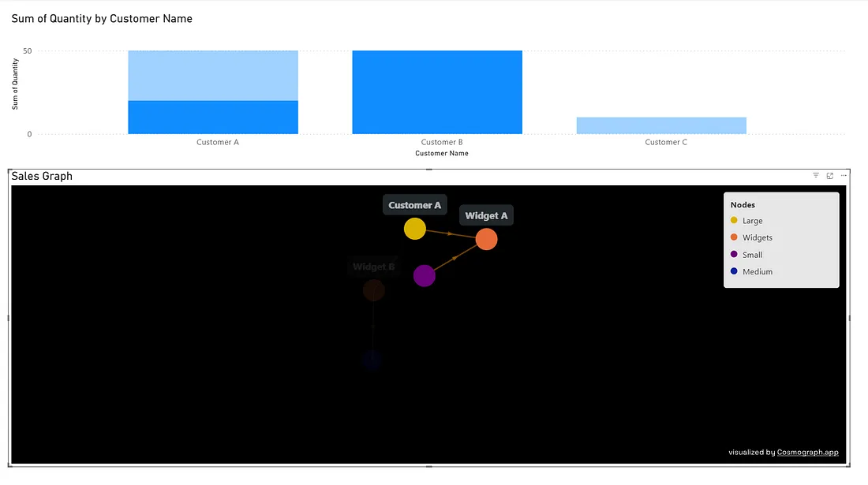Click the Customer B x-axis label
The image size is (868, 485).
point(442,143)
